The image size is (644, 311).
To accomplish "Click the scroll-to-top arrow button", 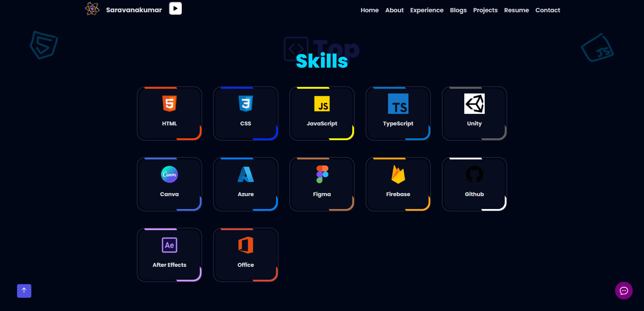I will tap(24, 291).
